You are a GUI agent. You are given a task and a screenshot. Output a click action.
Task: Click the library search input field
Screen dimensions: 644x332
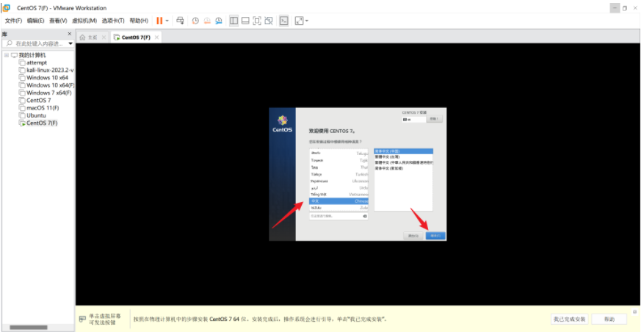pos(35,43)
